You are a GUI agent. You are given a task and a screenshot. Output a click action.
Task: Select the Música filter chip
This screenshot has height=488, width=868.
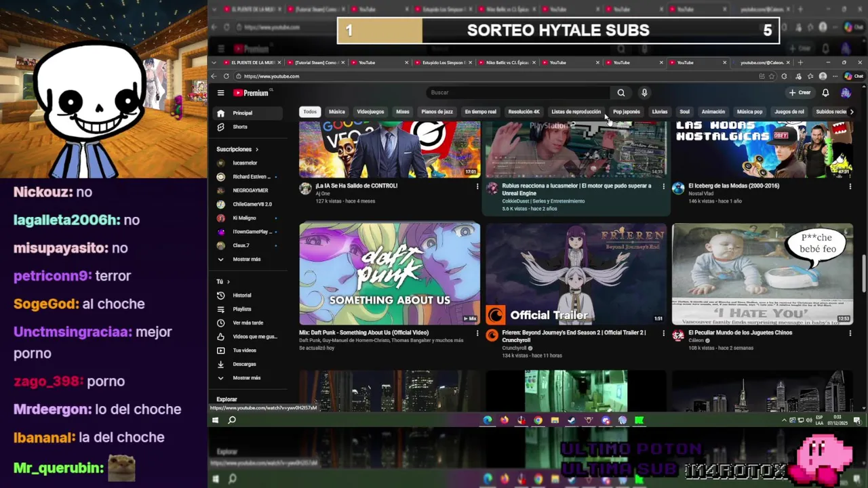tap(337, 112)
